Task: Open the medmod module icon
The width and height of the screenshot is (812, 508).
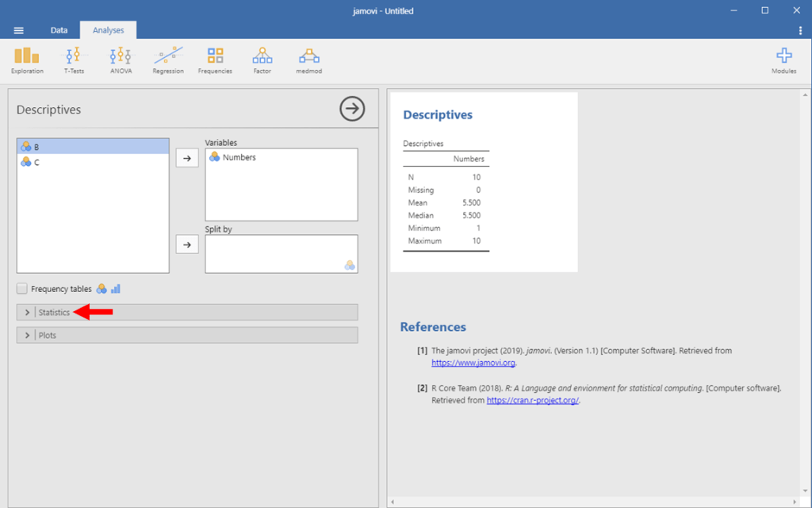Action: tap(308, 60)
